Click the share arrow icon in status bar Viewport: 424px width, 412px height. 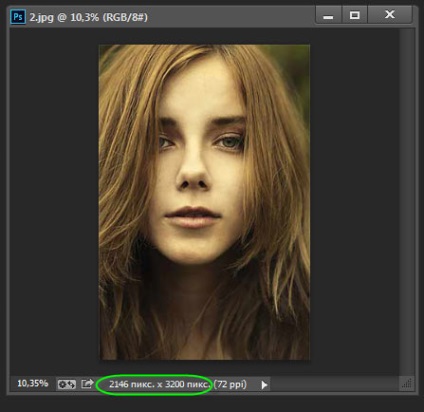tap(87, 384)
